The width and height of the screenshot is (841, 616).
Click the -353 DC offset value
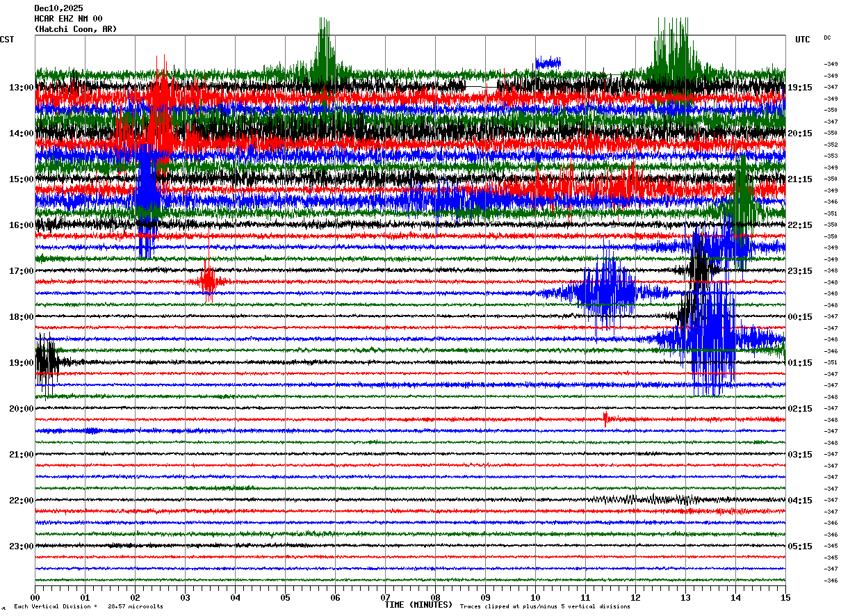(831, 156)
